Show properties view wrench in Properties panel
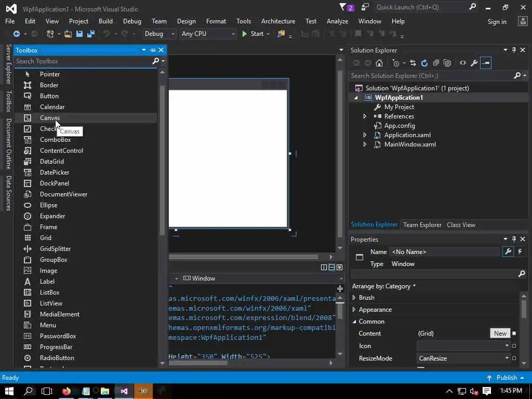 [x=508, y=251]
